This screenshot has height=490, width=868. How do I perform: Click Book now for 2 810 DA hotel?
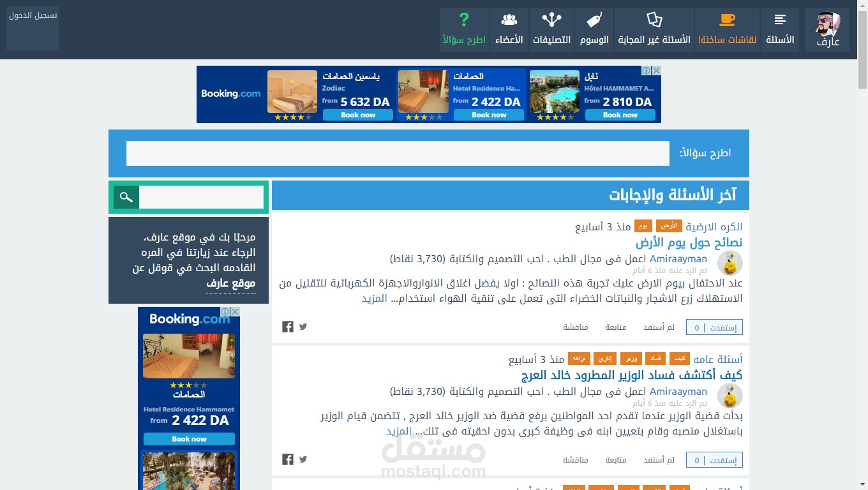[620, 115]
